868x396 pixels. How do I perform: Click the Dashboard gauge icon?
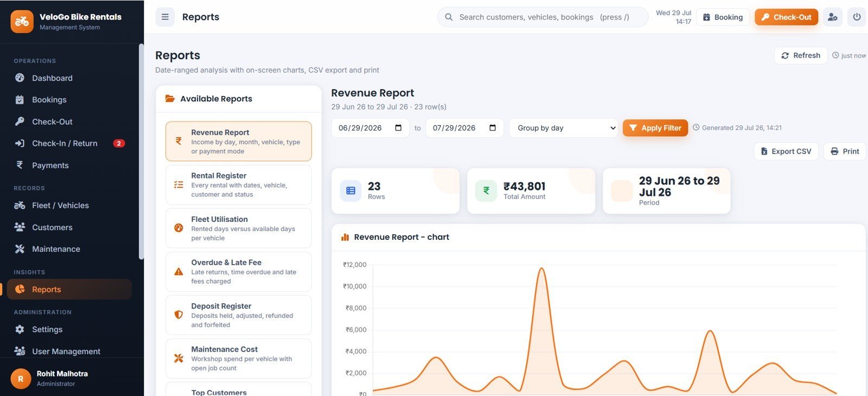coord(20,78)
